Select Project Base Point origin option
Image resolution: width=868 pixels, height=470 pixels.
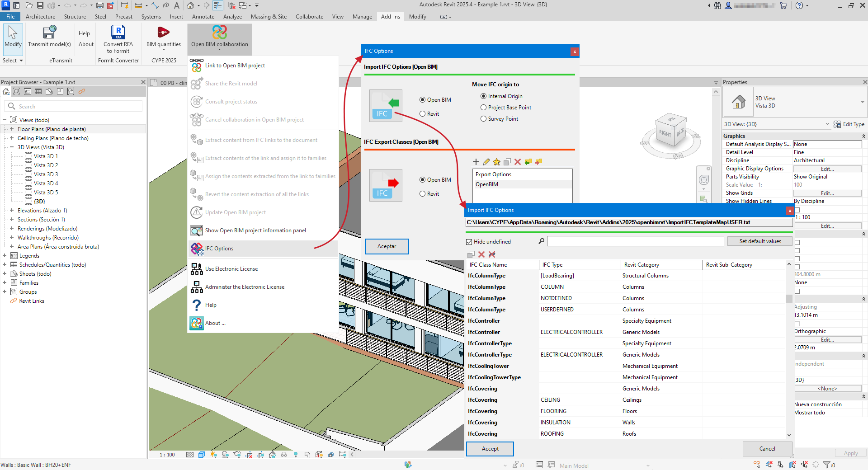click(484, 108)
